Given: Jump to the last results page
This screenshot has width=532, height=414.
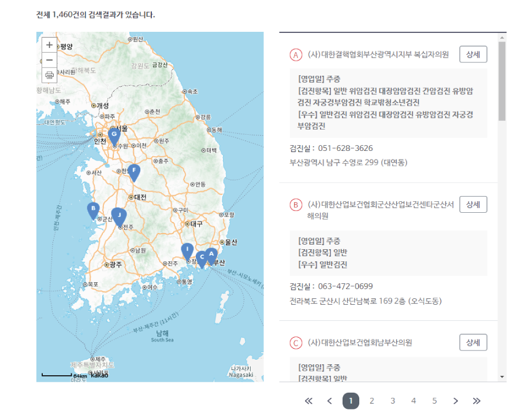Looking at the screenshot, I should 476,400.
